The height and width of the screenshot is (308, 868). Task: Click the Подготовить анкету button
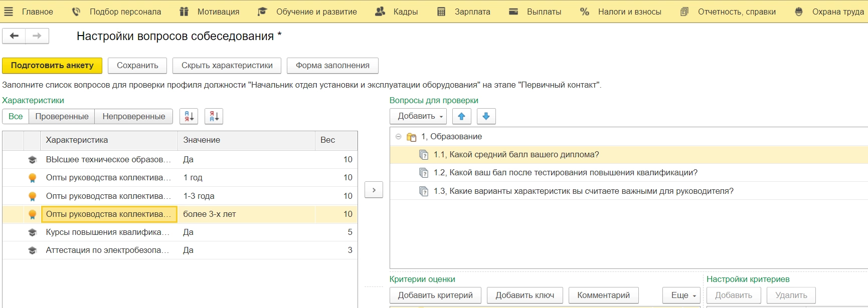pyautogui.click(x=52, y=66)
